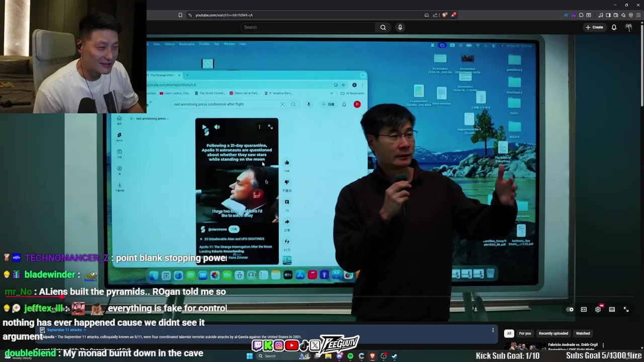Open File Explorer from the taskbar
Viewport: 644px width, 362px height.
[328, 356]
